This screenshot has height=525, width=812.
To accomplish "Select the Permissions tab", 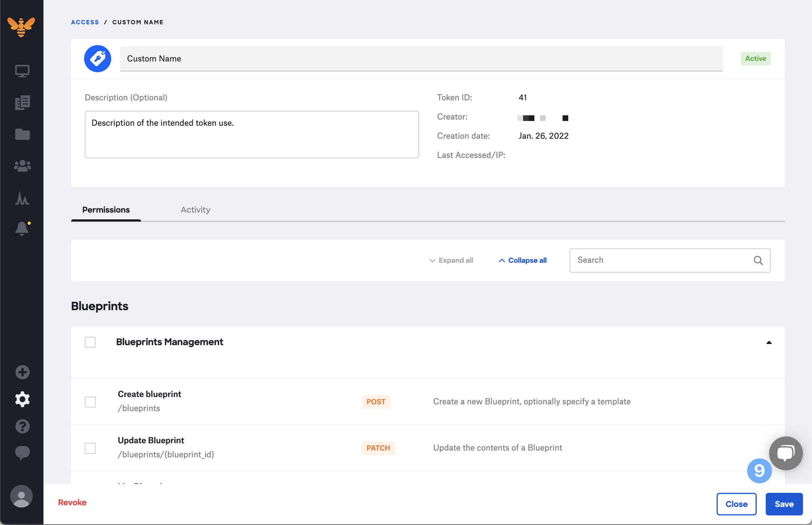I will [106, 210].
